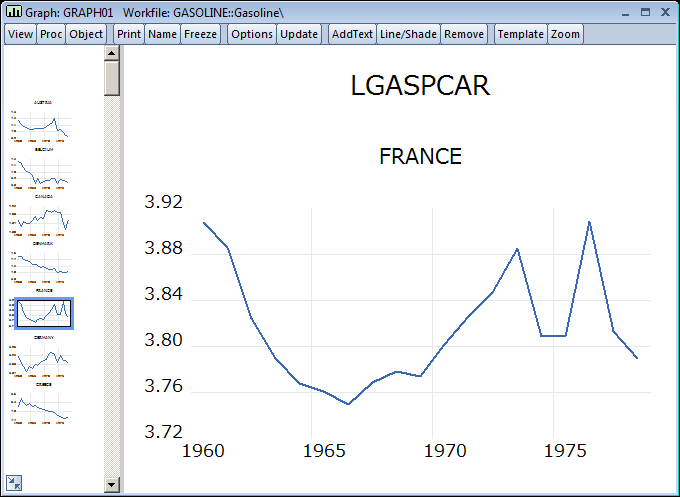Open the View menu

(20, 34)
